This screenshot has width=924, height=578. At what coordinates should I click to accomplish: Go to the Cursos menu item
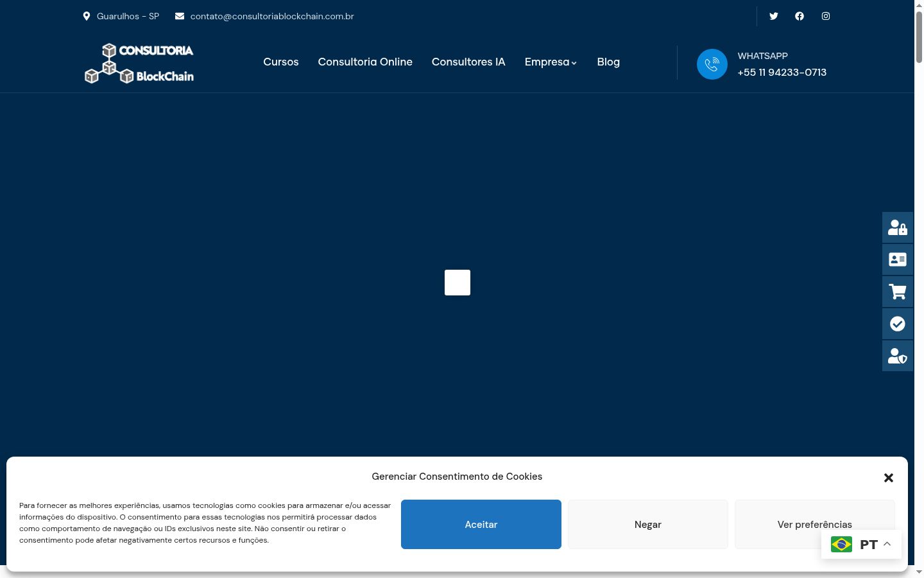coord(281,62)
